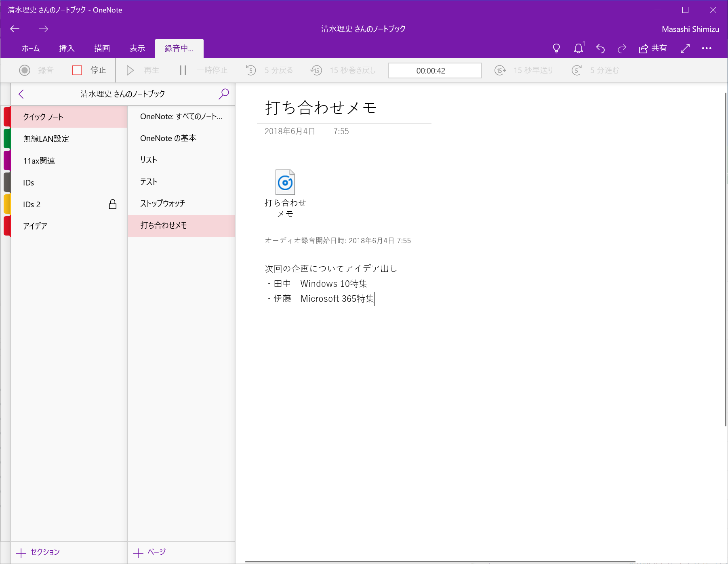
Task: Click the recording time field showing 00:00:42
Action: point(435,70)
